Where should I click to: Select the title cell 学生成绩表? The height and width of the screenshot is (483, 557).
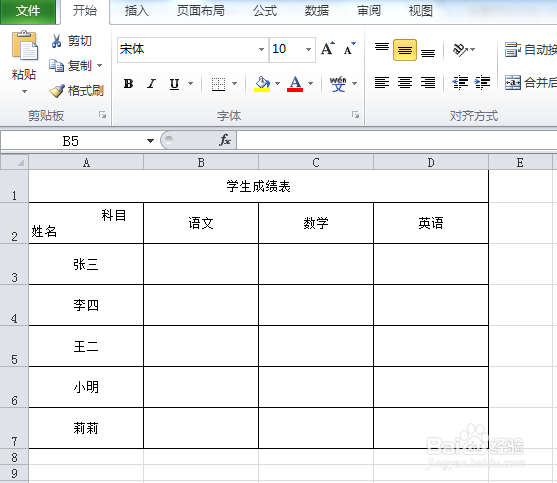click(x=259, y=186)
